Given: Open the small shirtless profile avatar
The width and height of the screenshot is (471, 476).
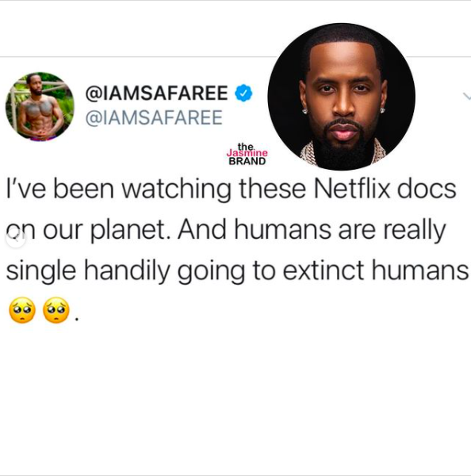Looking at the screenshot, I should coord(40,107).
